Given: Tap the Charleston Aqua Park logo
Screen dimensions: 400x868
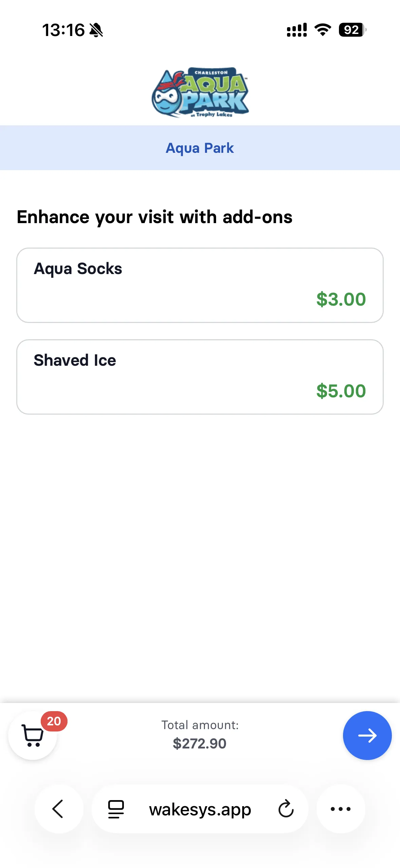Looking at the screenshot, I should 200,92.
